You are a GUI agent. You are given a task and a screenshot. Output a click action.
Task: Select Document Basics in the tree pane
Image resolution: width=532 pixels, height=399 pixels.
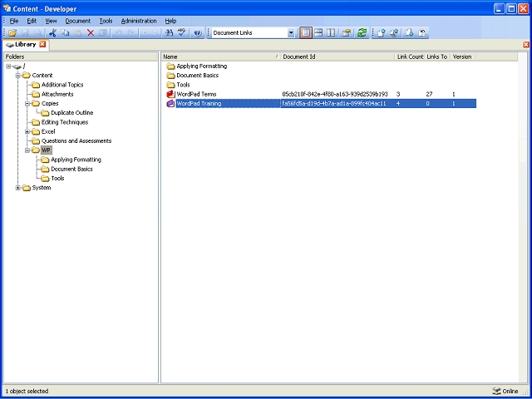pos(71,169)
